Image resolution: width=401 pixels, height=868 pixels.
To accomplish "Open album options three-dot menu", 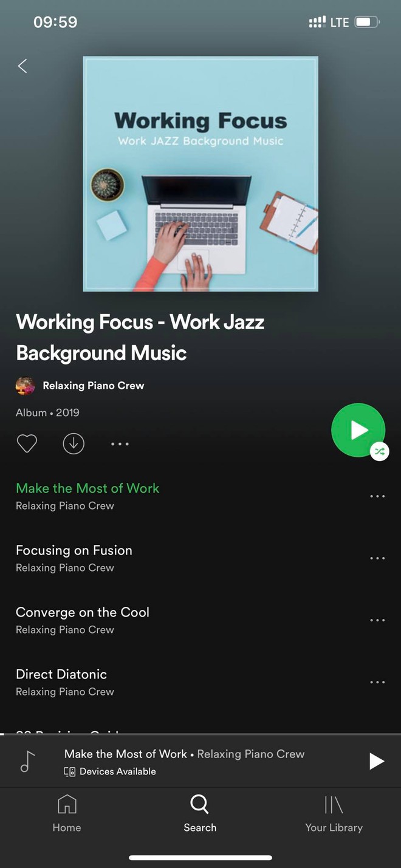I will 120,444.
